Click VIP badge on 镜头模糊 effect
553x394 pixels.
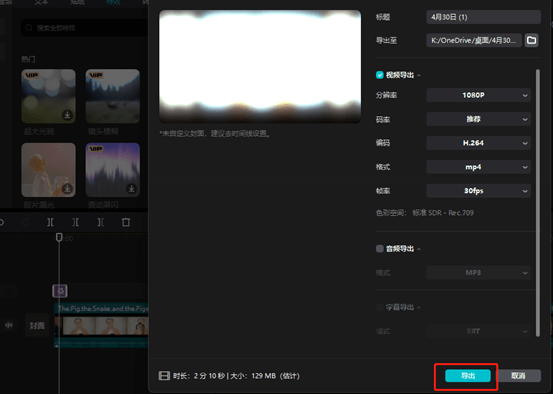(x=95, y=75)
